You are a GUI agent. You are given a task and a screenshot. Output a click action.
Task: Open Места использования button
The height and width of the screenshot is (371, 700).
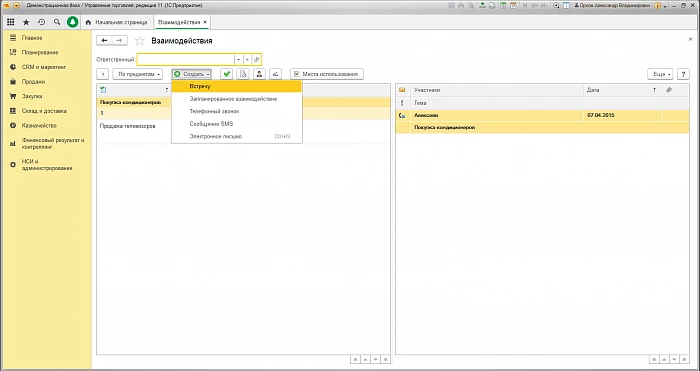click(x=327, y=74)
